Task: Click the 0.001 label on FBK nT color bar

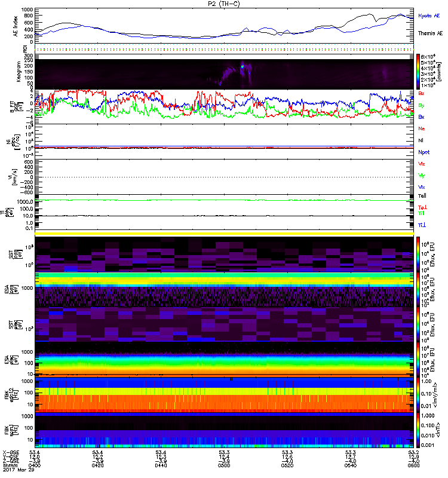Action: 428,445
